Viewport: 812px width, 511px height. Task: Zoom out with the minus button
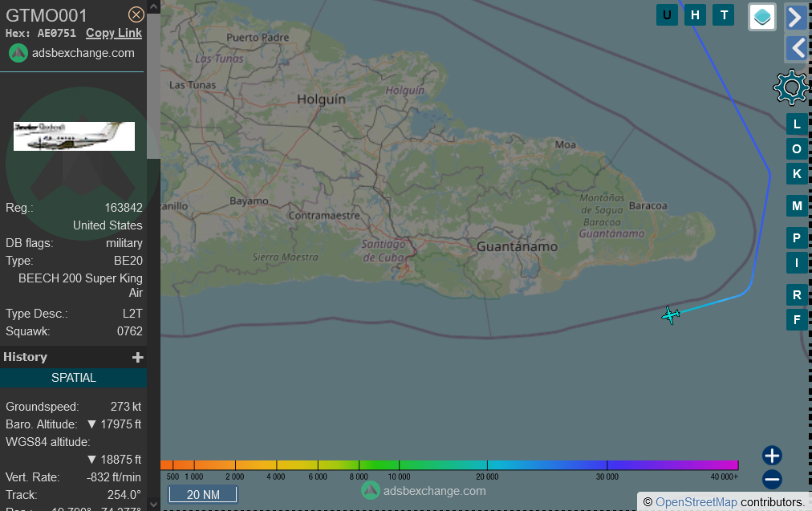click(x=772, y=480)
